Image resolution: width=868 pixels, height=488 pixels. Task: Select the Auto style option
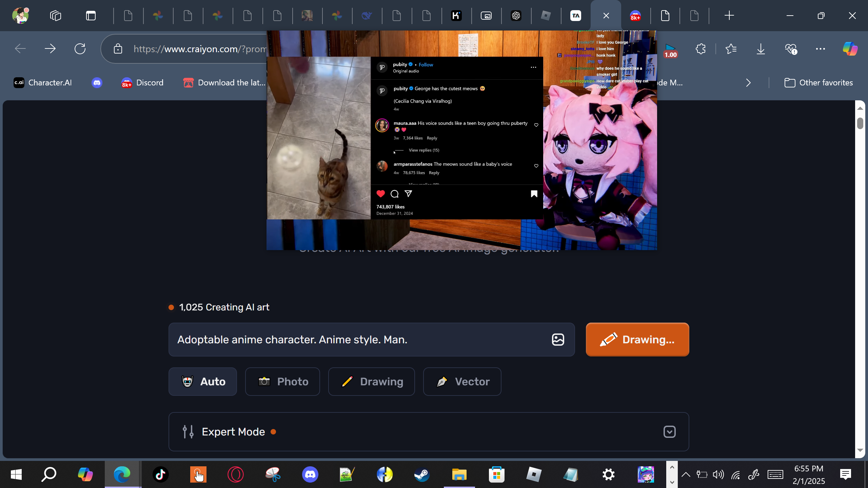pyautogui.click(x=203, y=382)
